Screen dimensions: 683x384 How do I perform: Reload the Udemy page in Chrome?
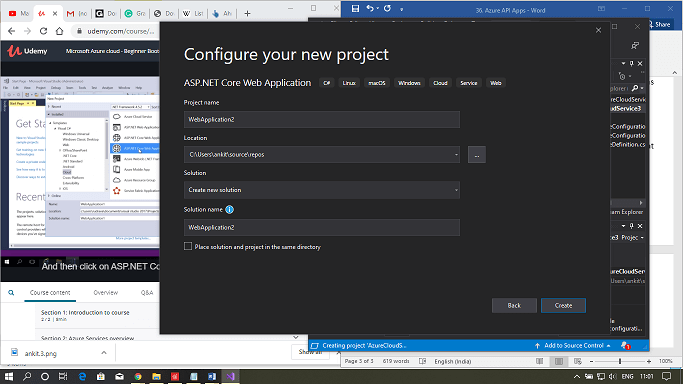[x=43, y=31]
